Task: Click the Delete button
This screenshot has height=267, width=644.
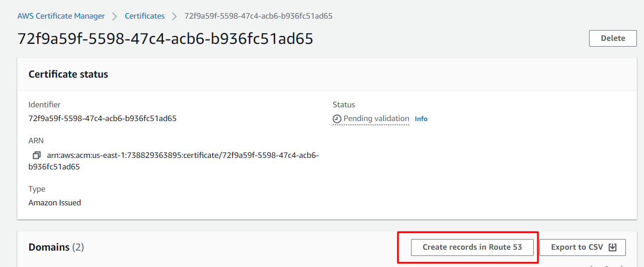Action: click(x=613, y=38)
